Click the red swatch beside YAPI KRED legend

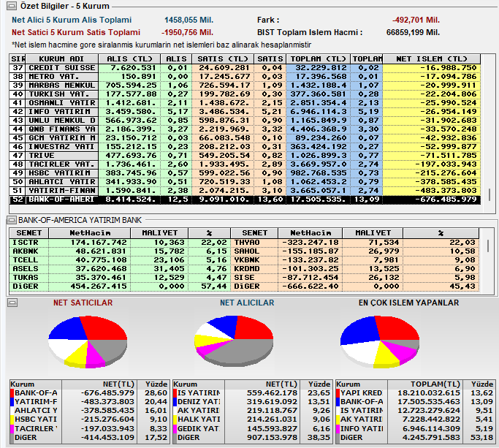click(338, 393)
